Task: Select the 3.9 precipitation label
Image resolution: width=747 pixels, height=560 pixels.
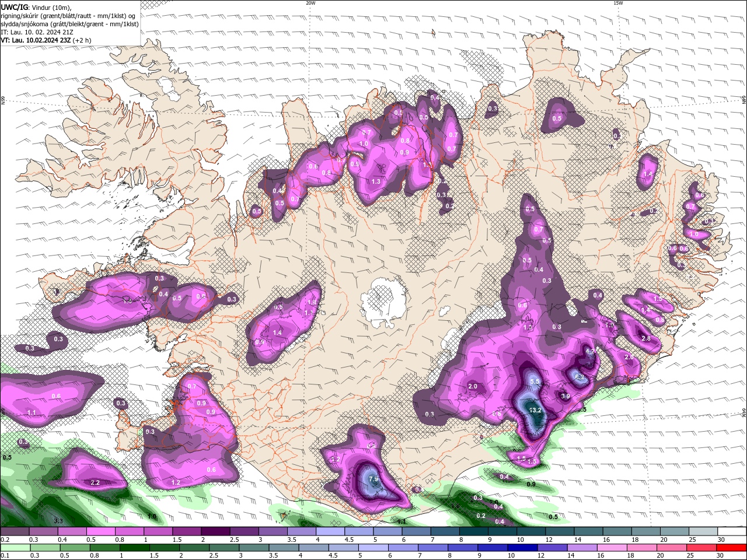Action: (x=565, y=396)
